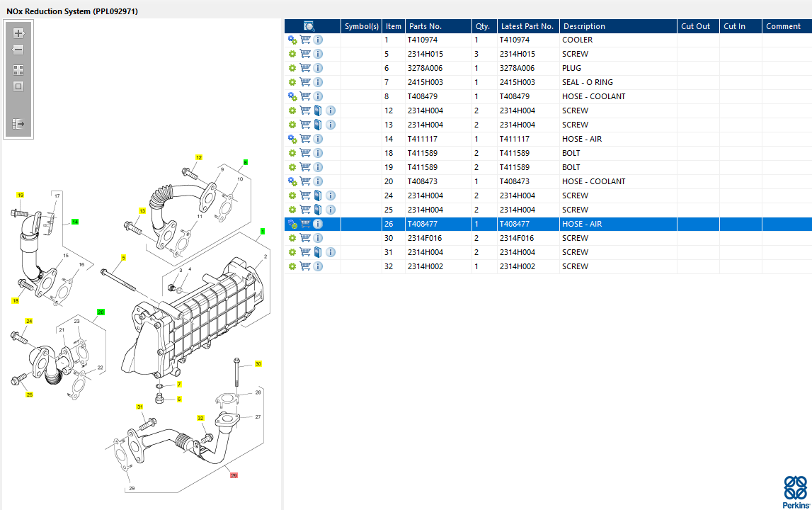Screen dimensions: 812x510
Task: Add item 18 BOLT to cart
Action: 305,153
